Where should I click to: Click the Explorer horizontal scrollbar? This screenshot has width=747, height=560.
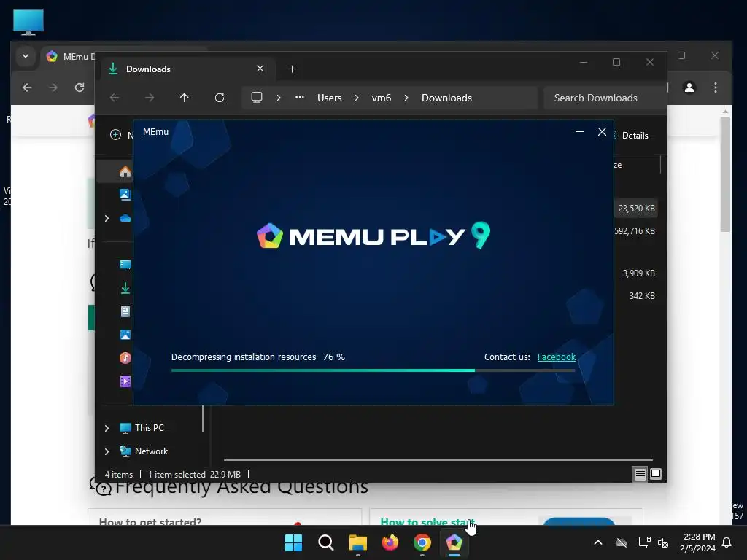[x=438, y=460]
